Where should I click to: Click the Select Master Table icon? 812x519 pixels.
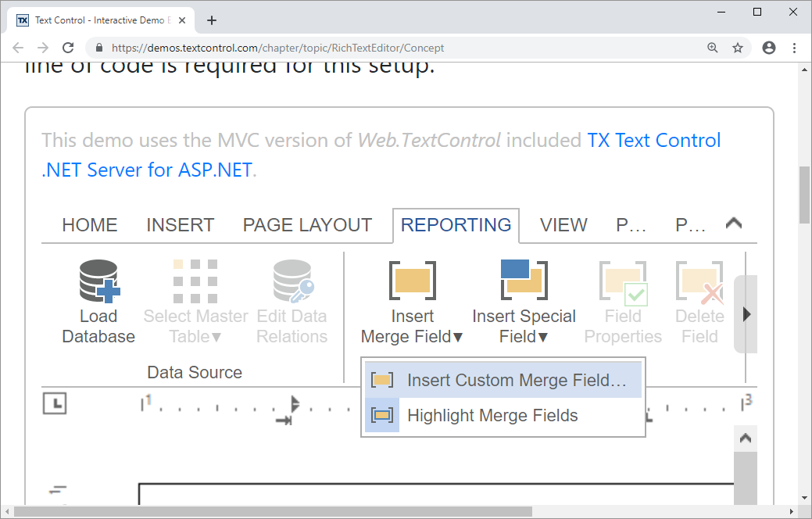[195, 281]
